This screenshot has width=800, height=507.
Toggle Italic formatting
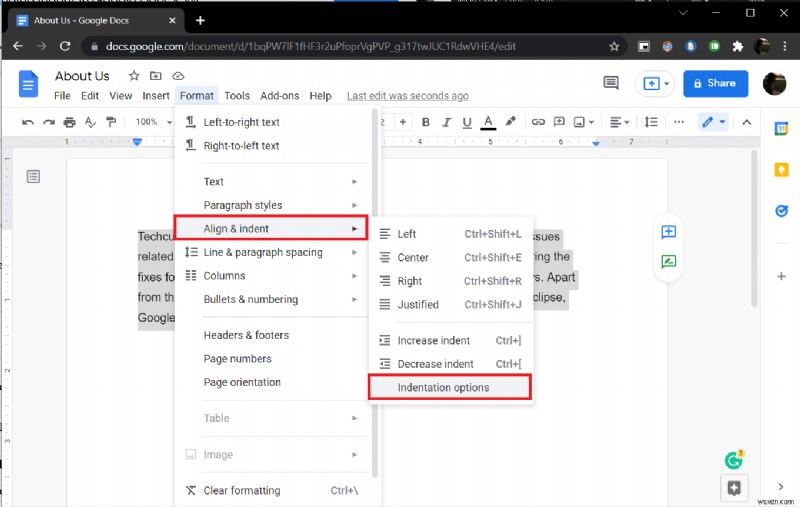(x=446, y=122)
